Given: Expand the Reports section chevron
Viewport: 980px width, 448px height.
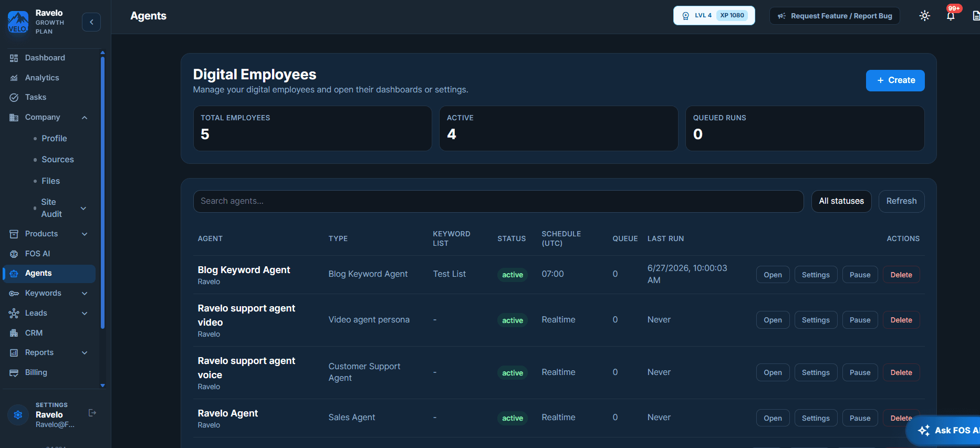Looking at the screenshot, I should tap(85, 353).
